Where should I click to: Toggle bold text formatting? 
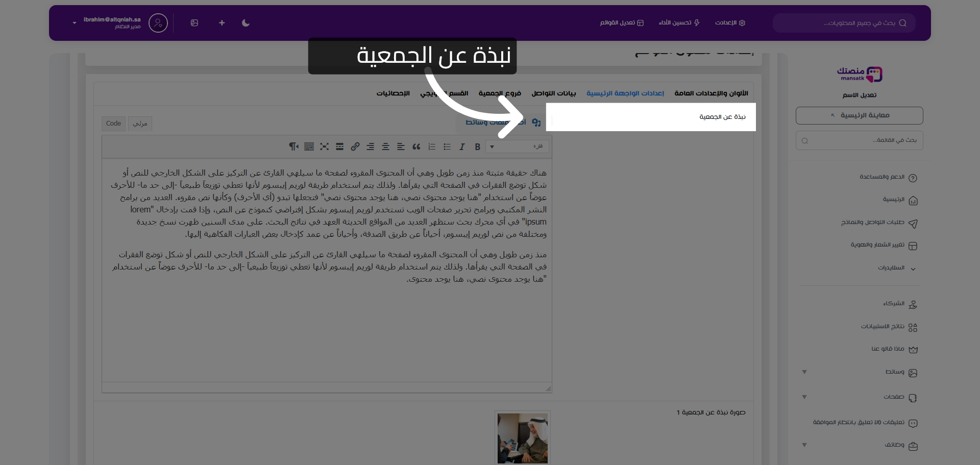coord(477,146)
